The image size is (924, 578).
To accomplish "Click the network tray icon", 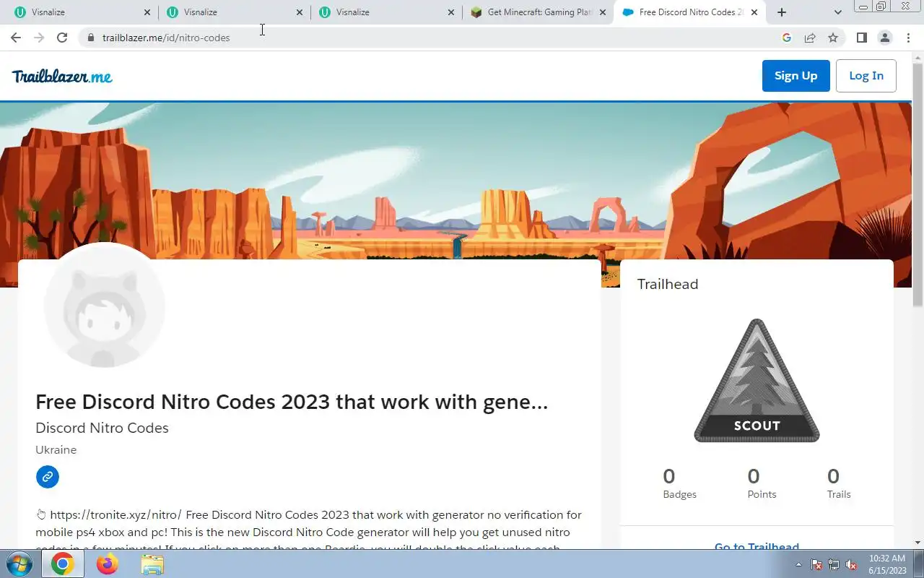I will [x=834, y=564].
